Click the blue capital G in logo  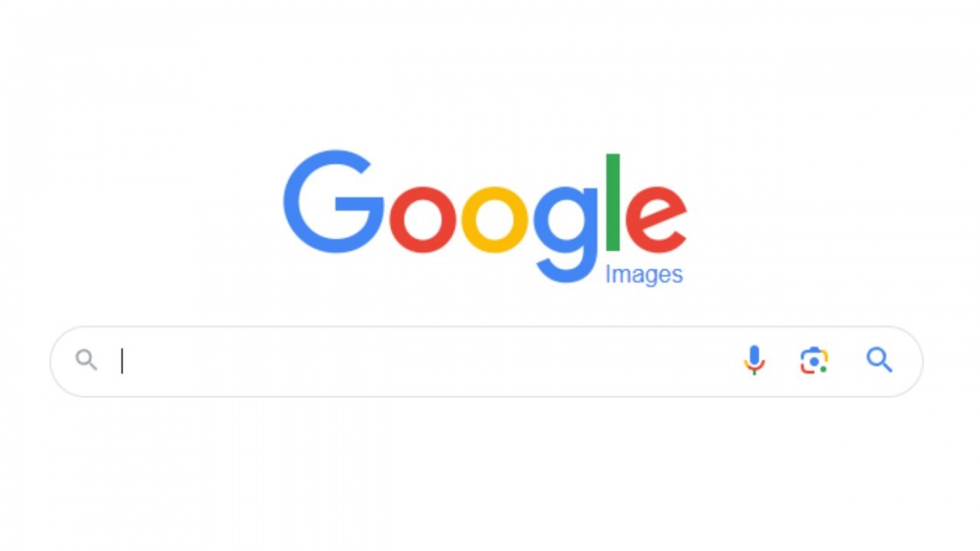(x=333, y=201)
